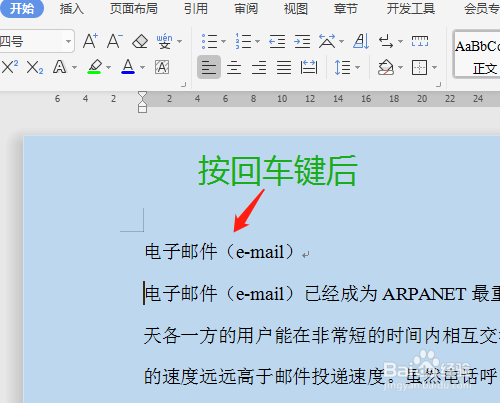Image resolution: width=500 pixels, height=403 pixels.
Task: Click the line starting 的速度远远高于
Action: [322, 377]
